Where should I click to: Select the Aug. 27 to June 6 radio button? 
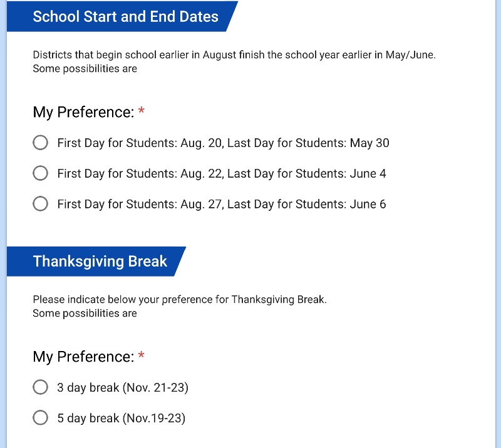pos(40,204)
